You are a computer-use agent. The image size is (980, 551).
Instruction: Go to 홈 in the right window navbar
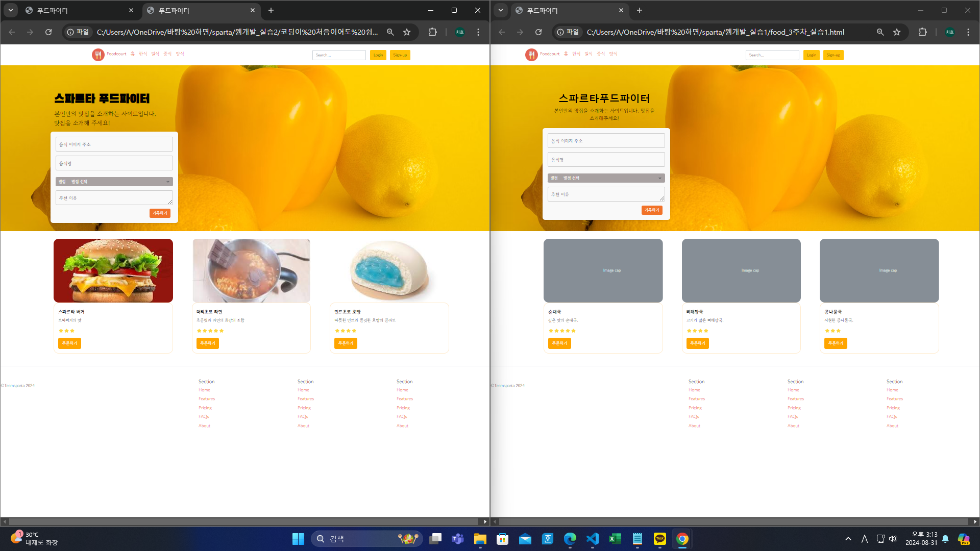566,54
